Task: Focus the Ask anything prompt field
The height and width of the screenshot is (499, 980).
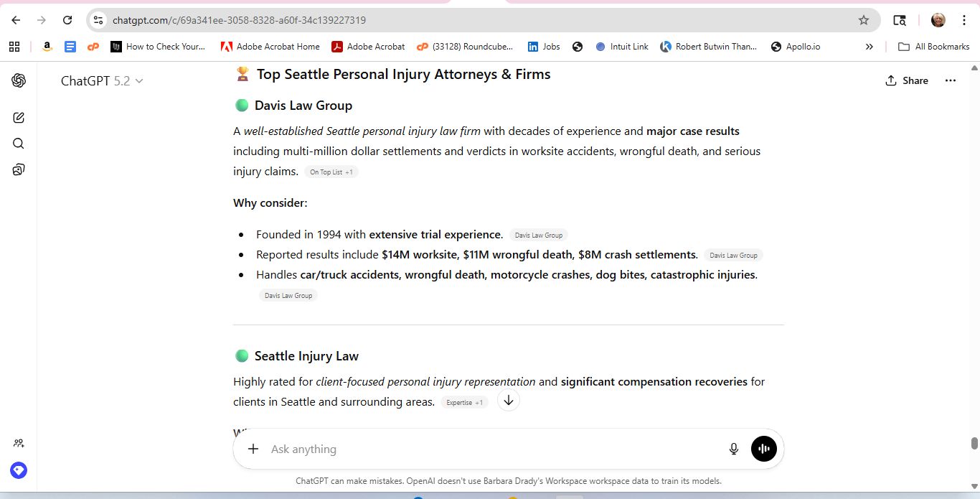Action: pyautogui.click(x=495, y=449)
